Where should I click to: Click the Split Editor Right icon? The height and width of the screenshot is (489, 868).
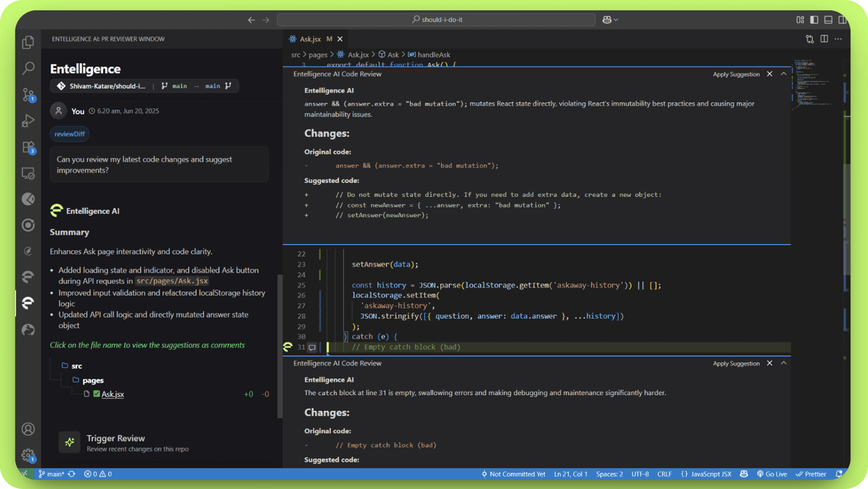tap(824, 39)
